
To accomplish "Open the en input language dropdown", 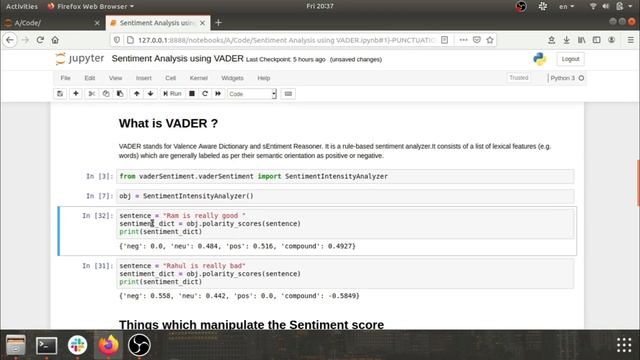I will click(566, 6).
